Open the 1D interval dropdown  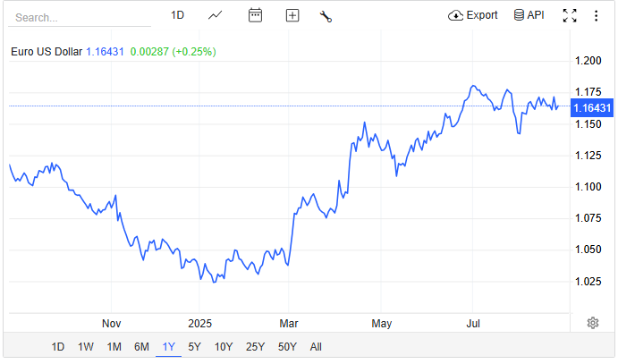tap(177, 15)
